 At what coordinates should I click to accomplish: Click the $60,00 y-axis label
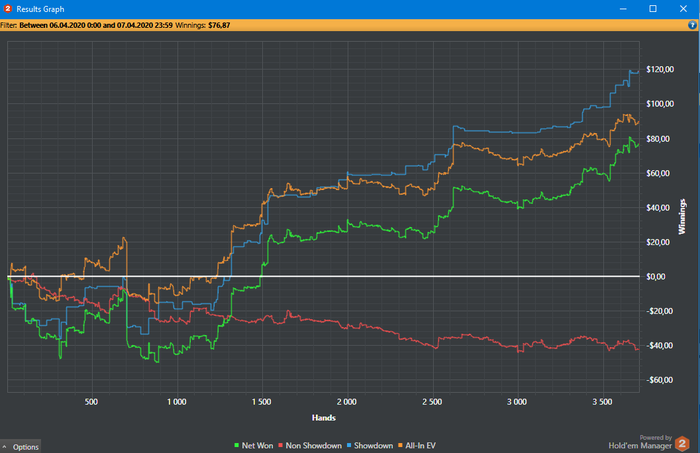click(x=658, y=173)
